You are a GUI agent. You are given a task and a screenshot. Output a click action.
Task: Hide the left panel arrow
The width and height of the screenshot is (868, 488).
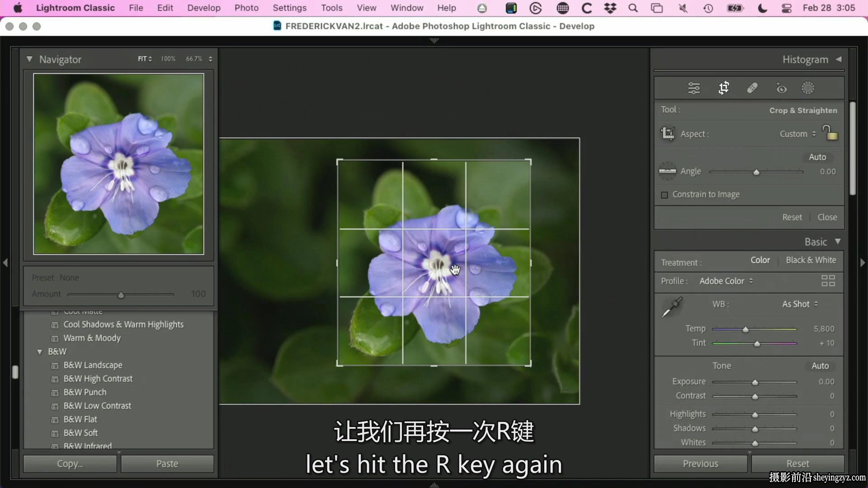click(x=5, y=263)
